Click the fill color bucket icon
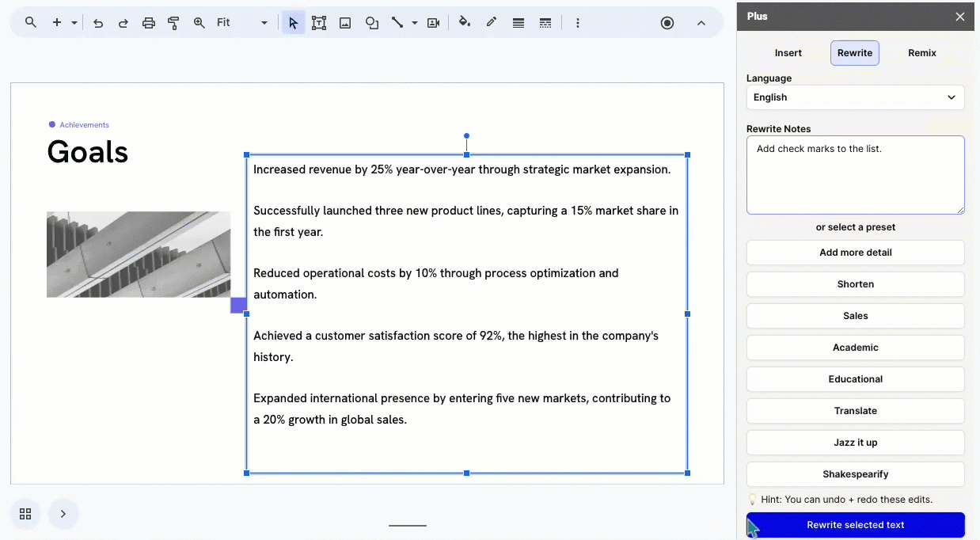980x540 pixels. [465, 23]
